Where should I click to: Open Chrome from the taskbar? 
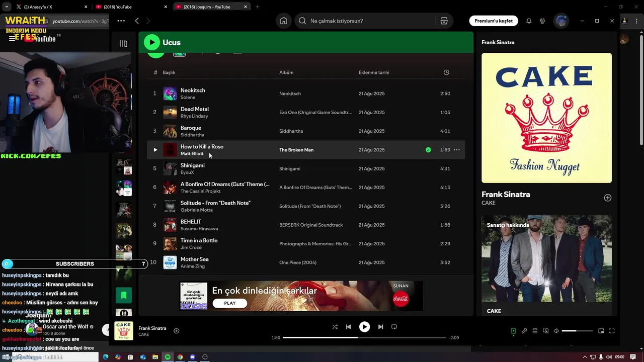[180, 357]
